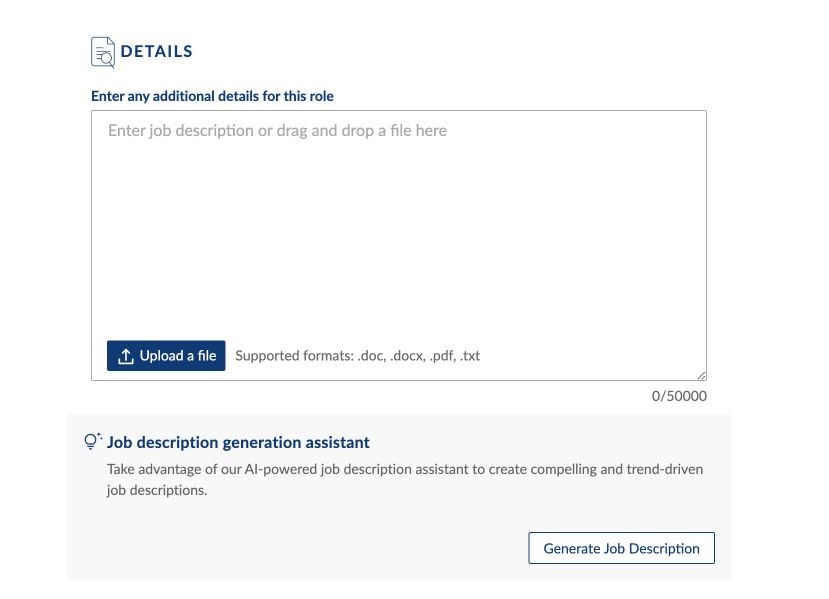Click the DETAILS section heading
This screenshot has width=829, height=599.
(157, 51)
